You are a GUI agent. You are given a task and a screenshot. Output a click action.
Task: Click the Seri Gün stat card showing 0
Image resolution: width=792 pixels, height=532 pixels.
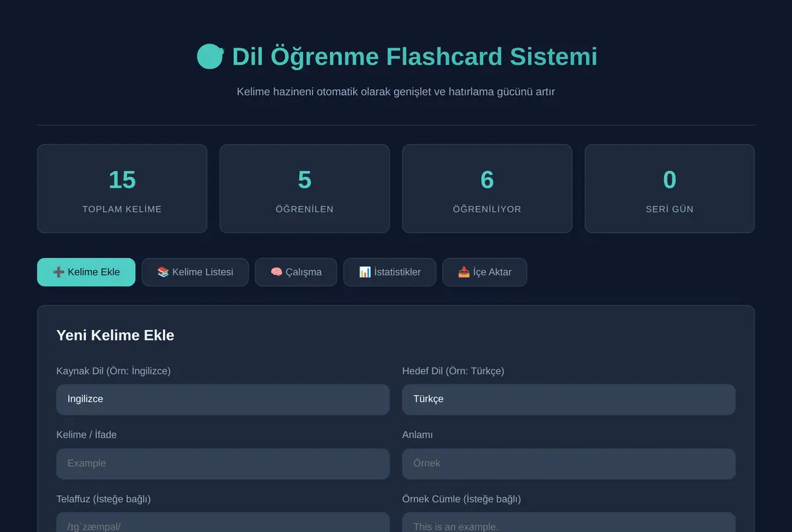click(x=670, y=189)
